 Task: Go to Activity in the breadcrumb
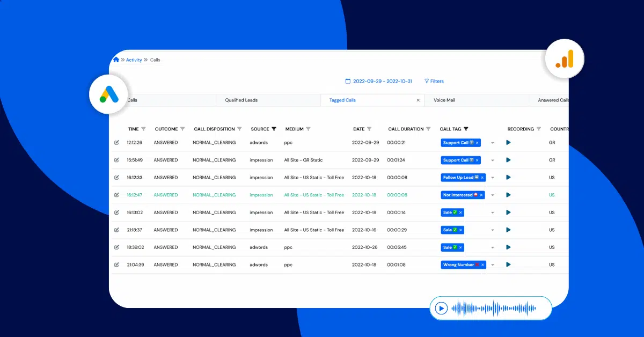coord(134,60)
